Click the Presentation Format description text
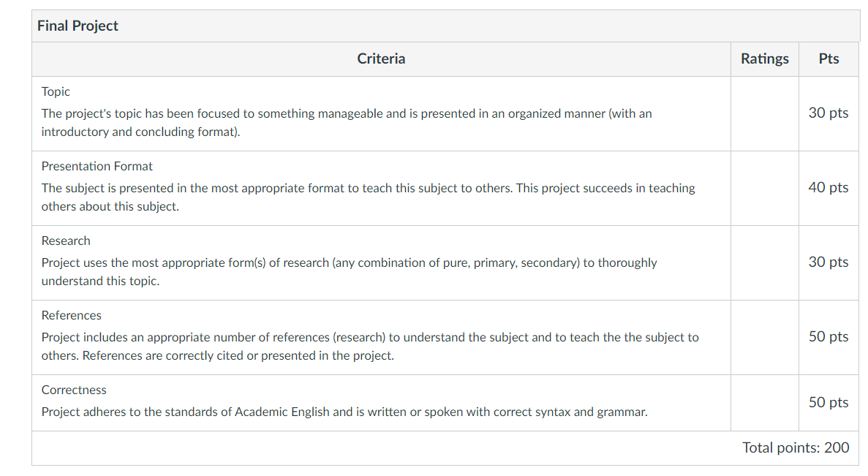Viewport: 868px width, 476px height. 368,197
